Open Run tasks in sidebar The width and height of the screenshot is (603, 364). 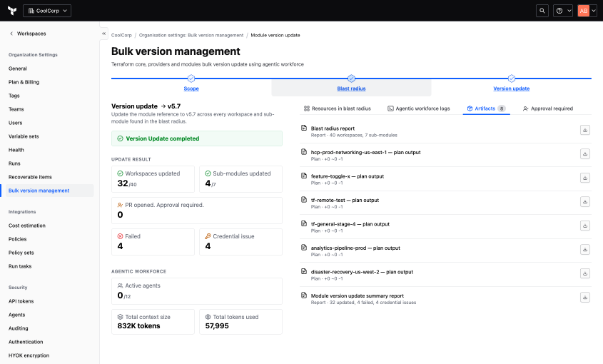20,266
